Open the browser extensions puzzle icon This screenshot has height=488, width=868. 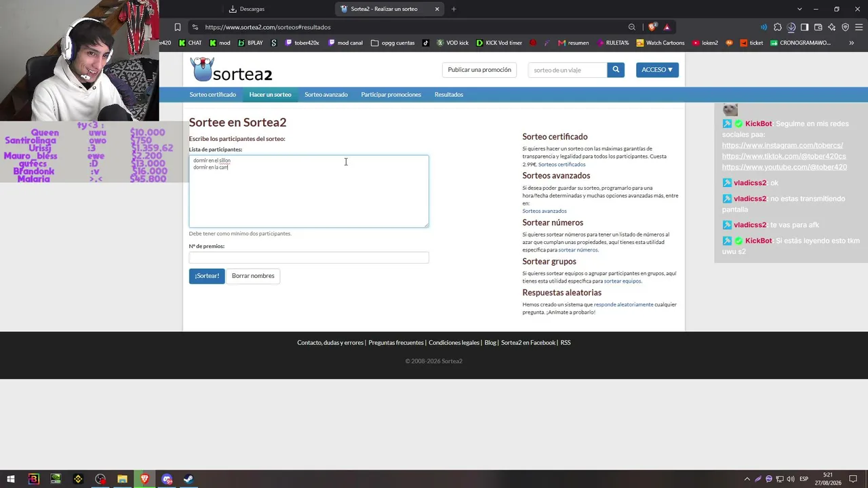click(778, 27)
